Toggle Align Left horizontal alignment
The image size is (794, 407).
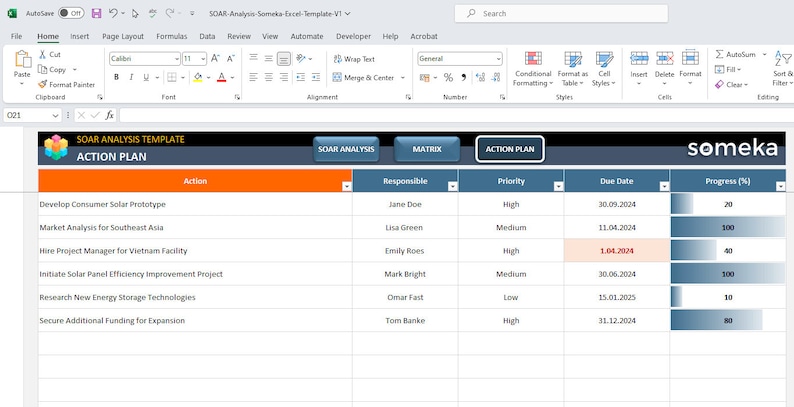[x=253, y=77]
